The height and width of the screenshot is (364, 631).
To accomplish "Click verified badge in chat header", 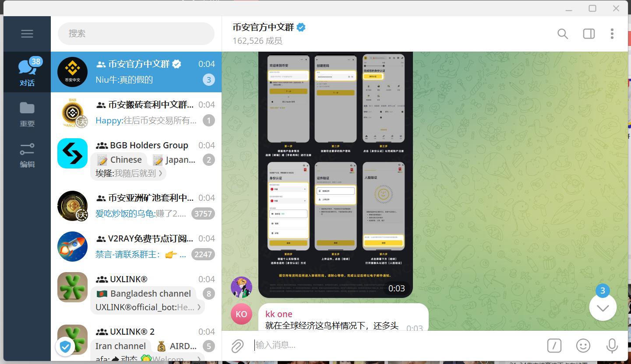I will (x=301, y=27).
